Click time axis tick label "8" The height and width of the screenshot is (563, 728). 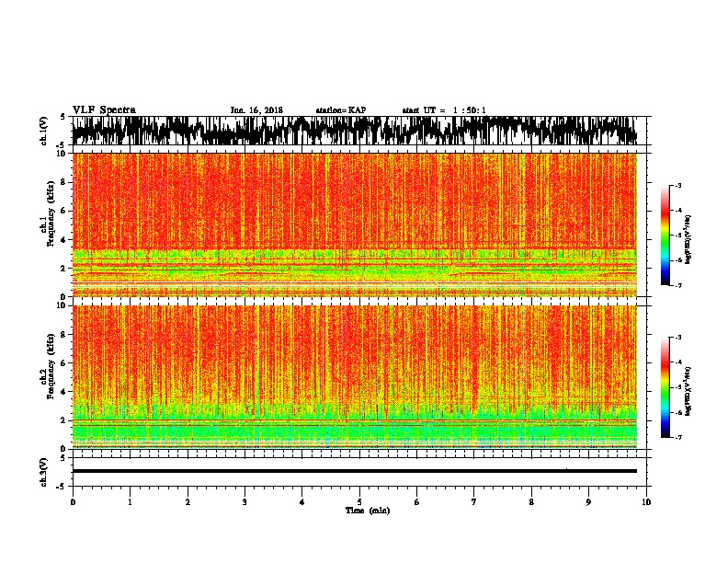531,502
